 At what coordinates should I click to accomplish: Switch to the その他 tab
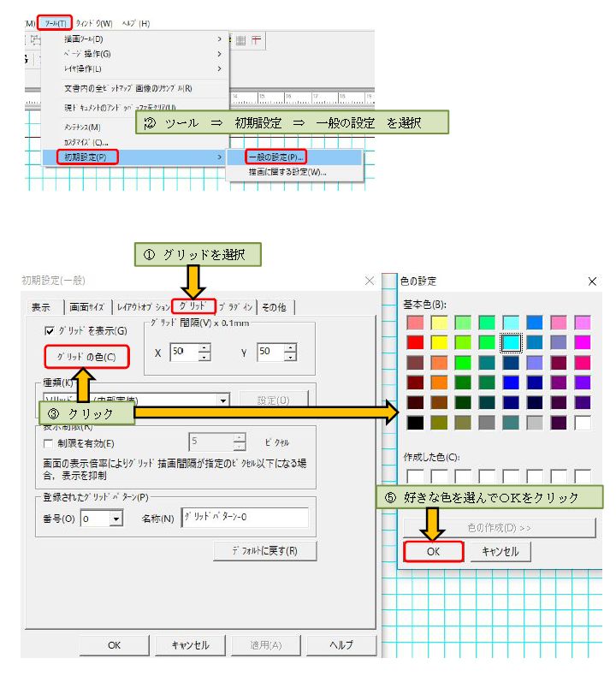[x=274, y=307]
